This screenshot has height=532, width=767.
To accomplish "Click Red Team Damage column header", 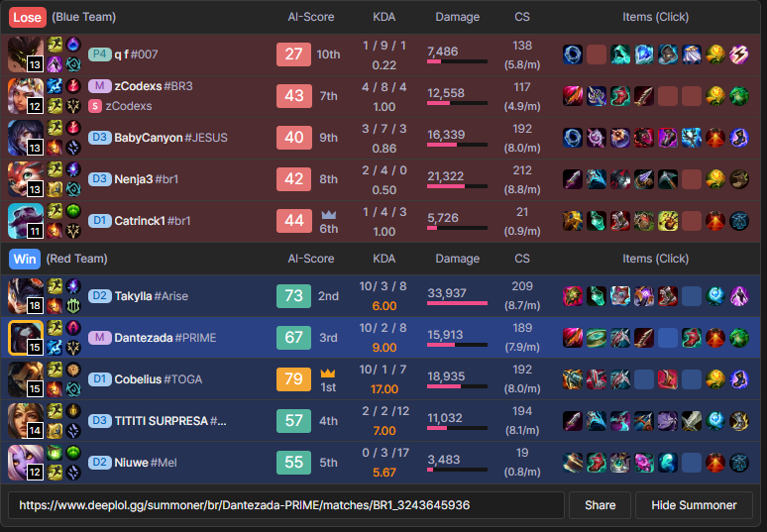I will [458, 259].
